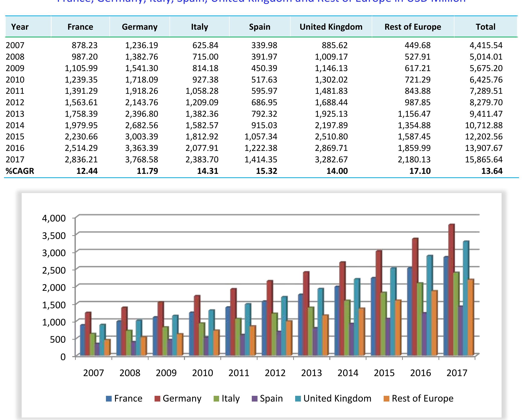
Task: Click the total CAGR value 13.64
Action: (492, 171)
